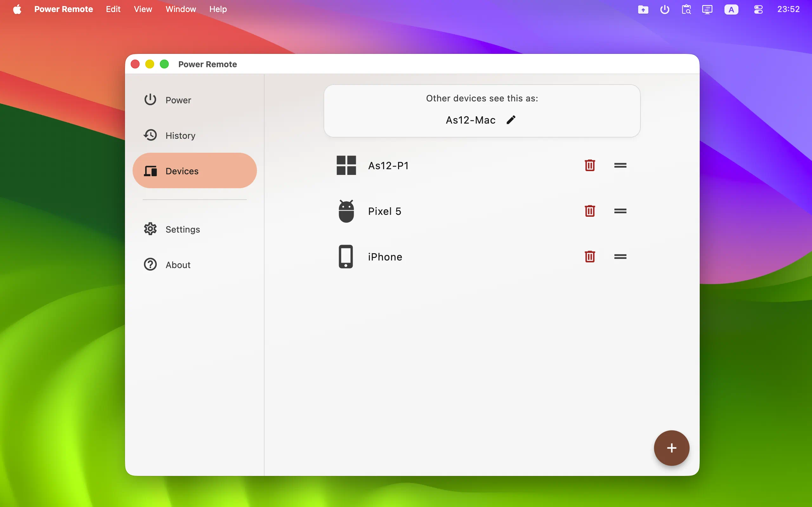
Task: Delete the Pixel 5 device
Action: [590, 211]
